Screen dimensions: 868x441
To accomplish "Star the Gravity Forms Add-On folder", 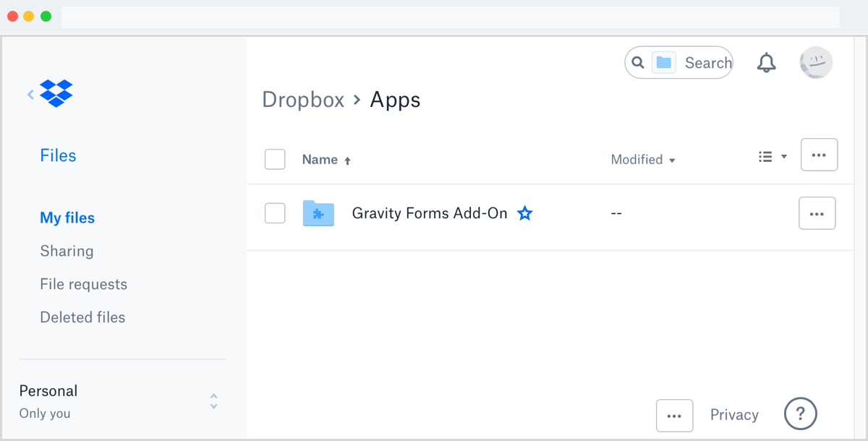I will pos(525,213).
